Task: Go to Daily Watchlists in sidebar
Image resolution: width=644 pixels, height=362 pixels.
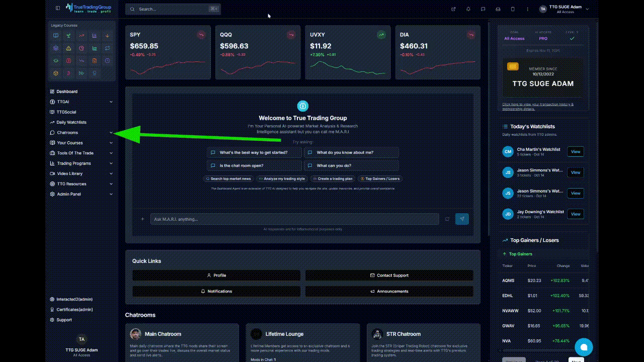Action: [x=71, y=122]
